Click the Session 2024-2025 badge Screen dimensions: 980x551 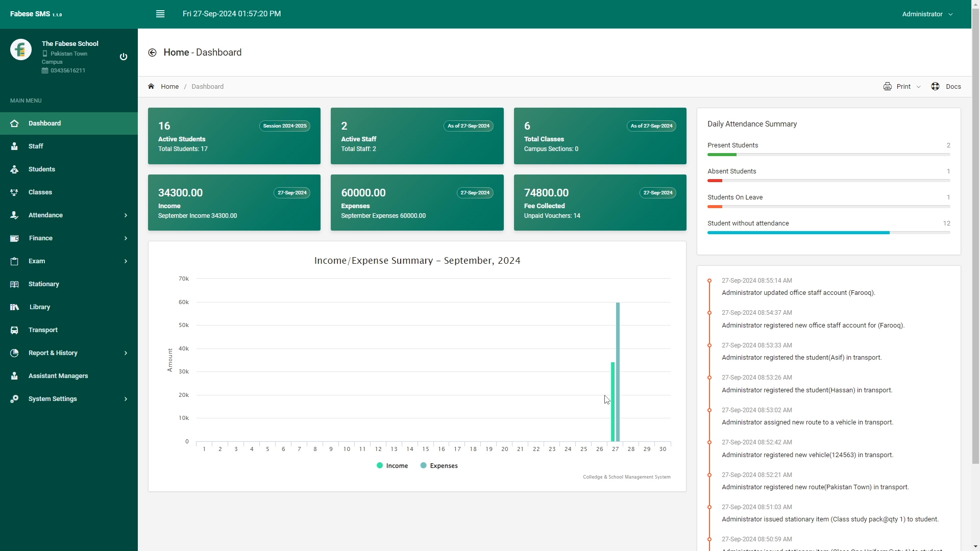click(x=285, y=126)
